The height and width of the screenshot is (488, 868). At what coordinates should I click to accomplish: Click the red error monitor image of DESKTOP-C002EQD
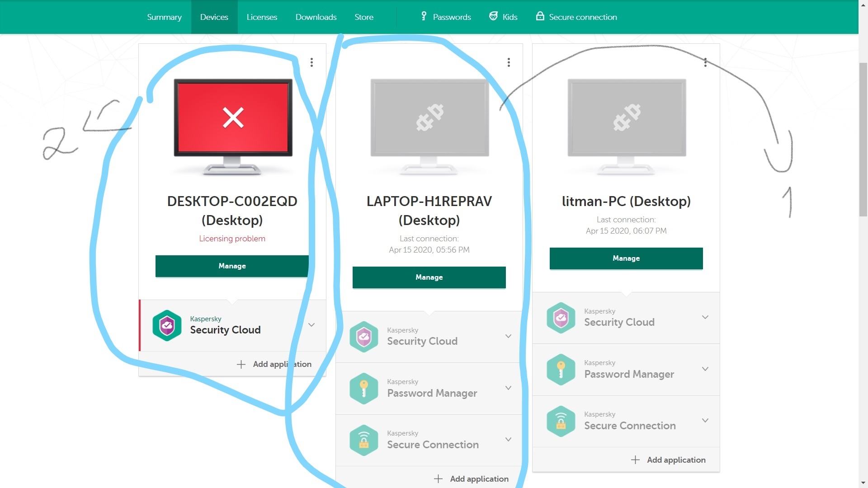coord(233,127)
